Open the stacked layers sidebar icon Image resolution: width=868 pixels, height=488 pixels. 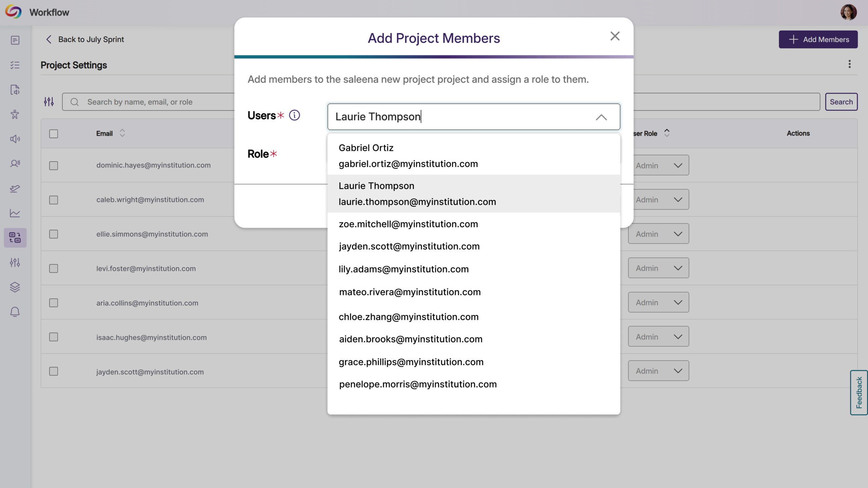point(15,287)
